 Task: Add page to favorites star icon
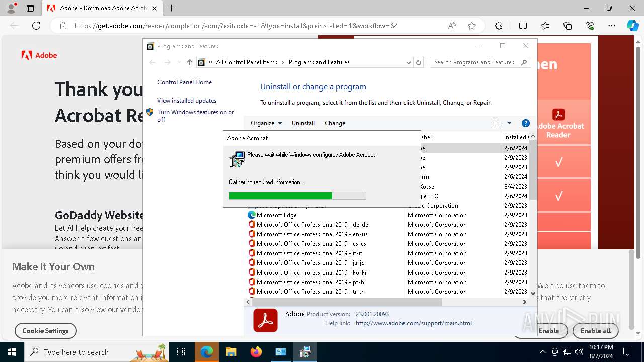(472, 26)
